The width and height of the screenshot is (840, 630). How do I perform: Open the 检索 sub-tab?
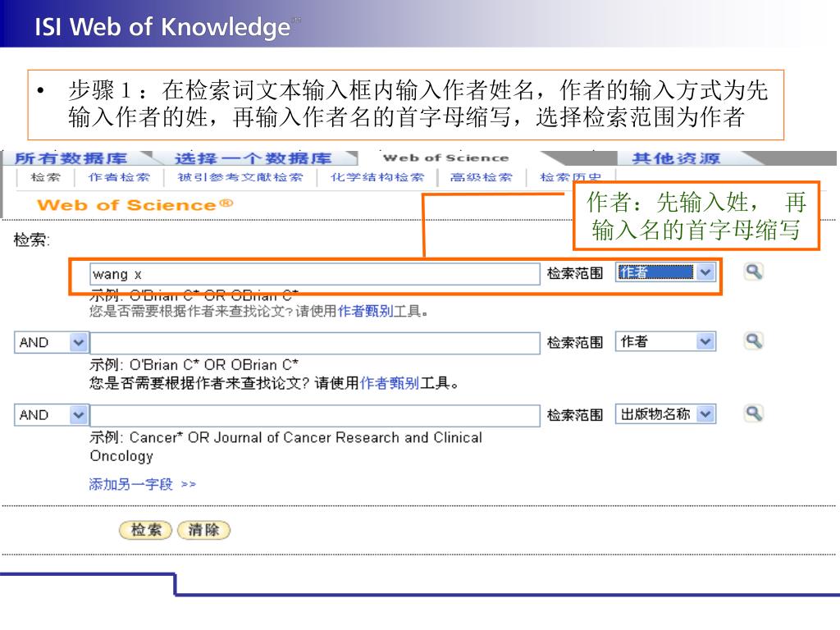point(46,177)
